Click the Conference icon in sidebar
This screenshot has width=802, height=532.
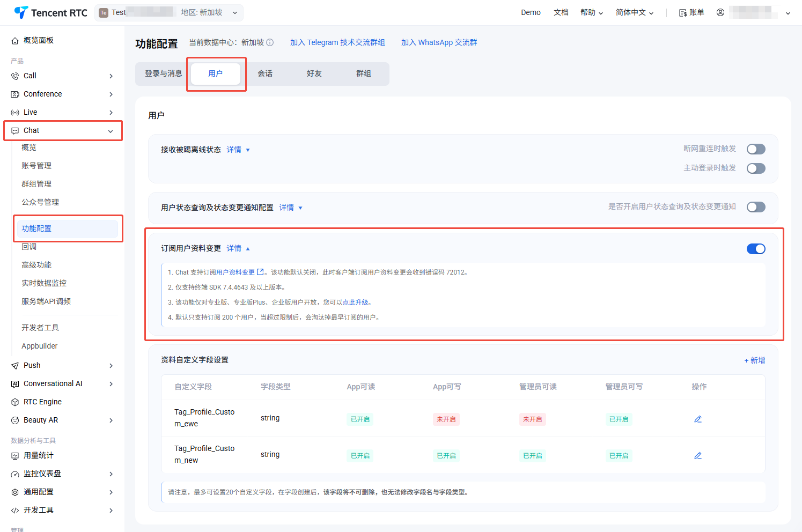15,94
